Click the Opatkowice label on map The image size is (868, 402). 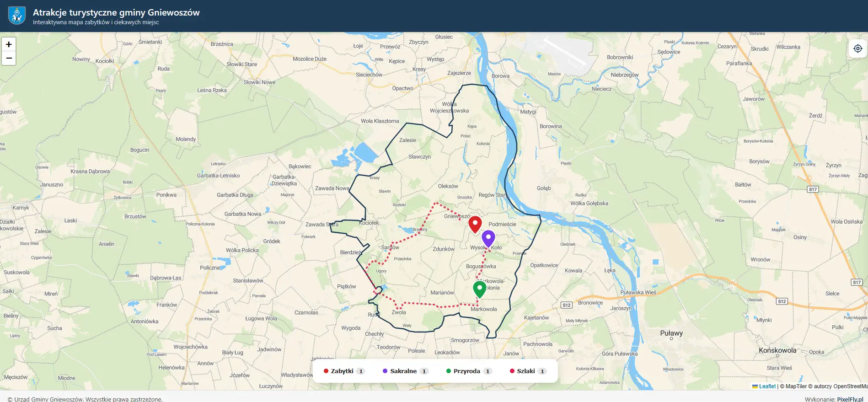[544, 265]
